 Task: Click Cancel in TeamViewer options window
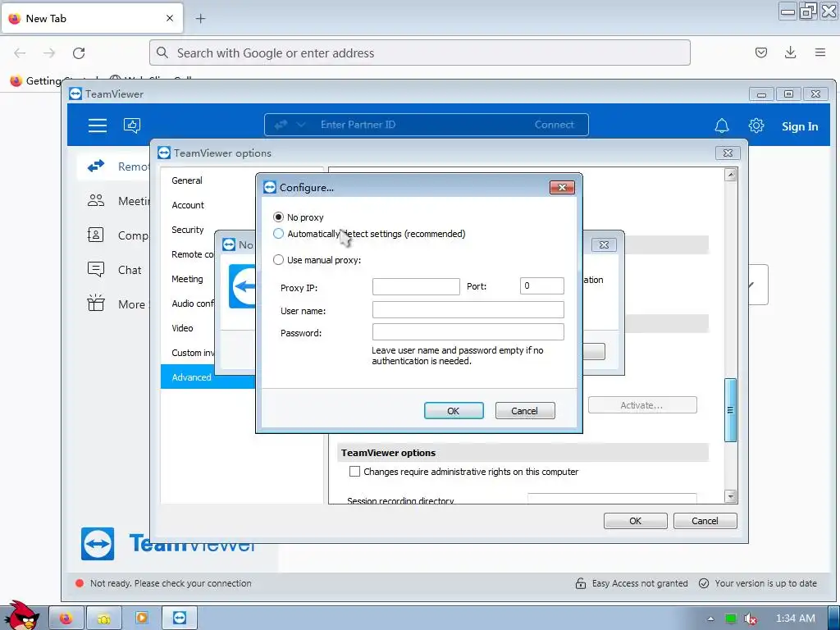tap(705, 521)
